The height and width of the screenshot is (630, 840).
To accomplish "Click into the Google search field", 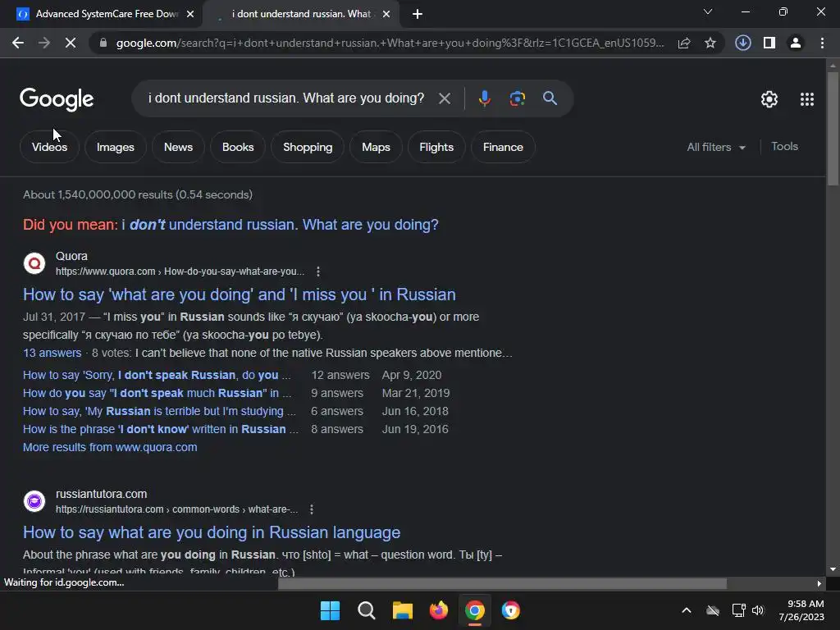I will point(286,98).
